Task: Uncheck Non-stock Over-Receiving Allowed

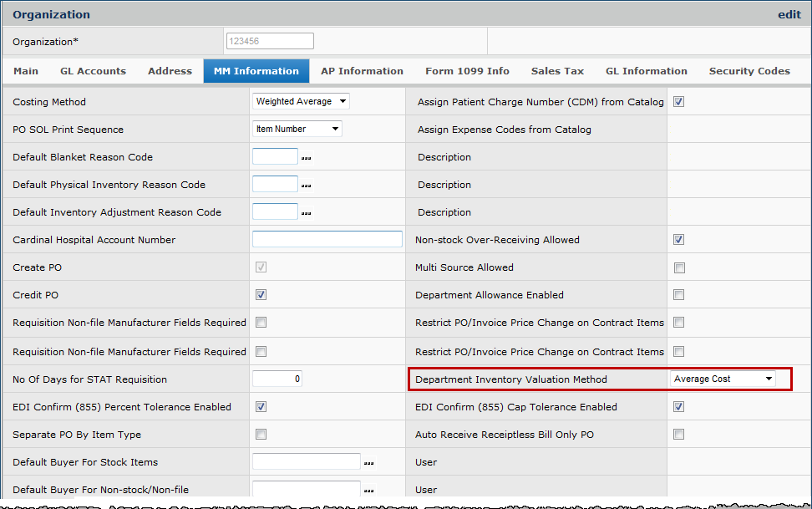Action: click(679, 240)
